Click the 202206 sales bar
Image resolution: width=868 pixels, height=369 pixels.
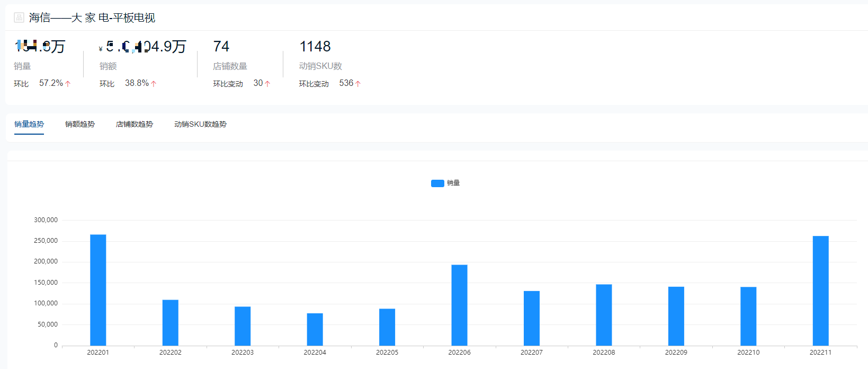click(459, 305)
